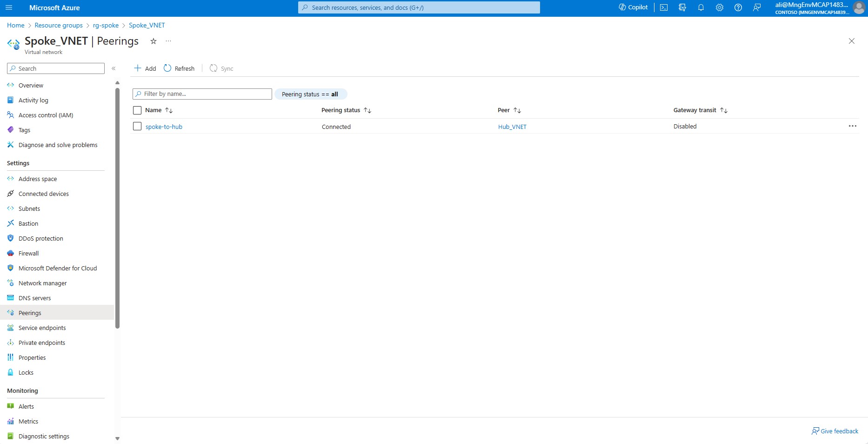Screen dimensions: 868x444
Task: Click the Properties icon
Action: (x=11, y=357)
